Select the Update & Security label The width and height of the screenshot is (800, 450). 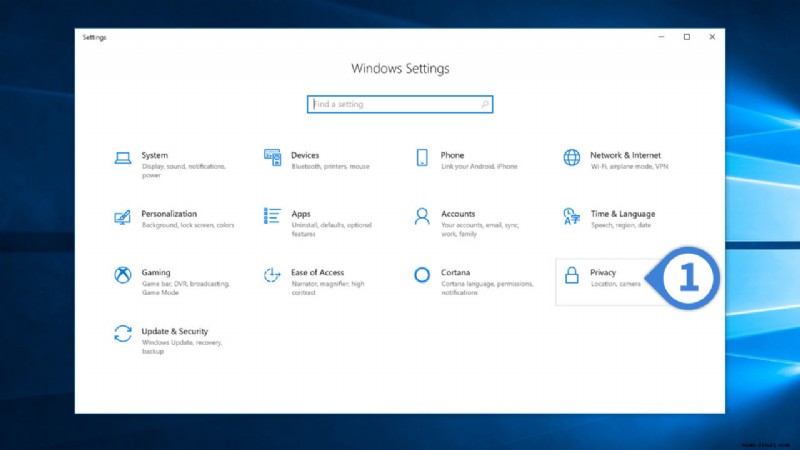tap(175, 331)
